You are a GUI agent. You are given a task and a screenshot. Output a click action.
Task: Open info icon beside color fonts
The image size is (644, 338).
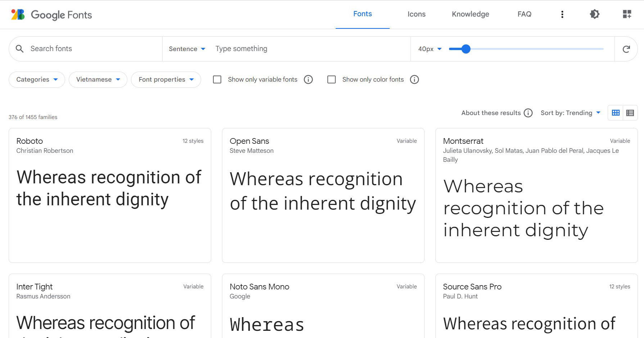[414, 79]
